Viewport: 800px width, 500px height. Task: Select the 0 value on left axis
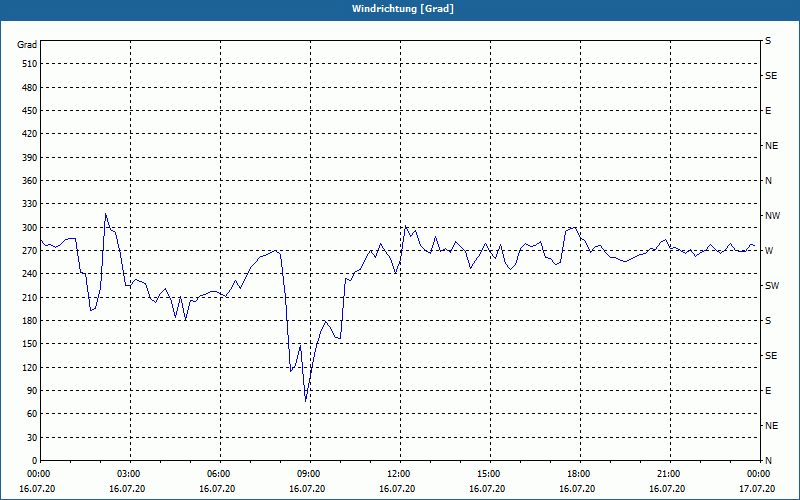pyautogui.click(x=35, y=461)
